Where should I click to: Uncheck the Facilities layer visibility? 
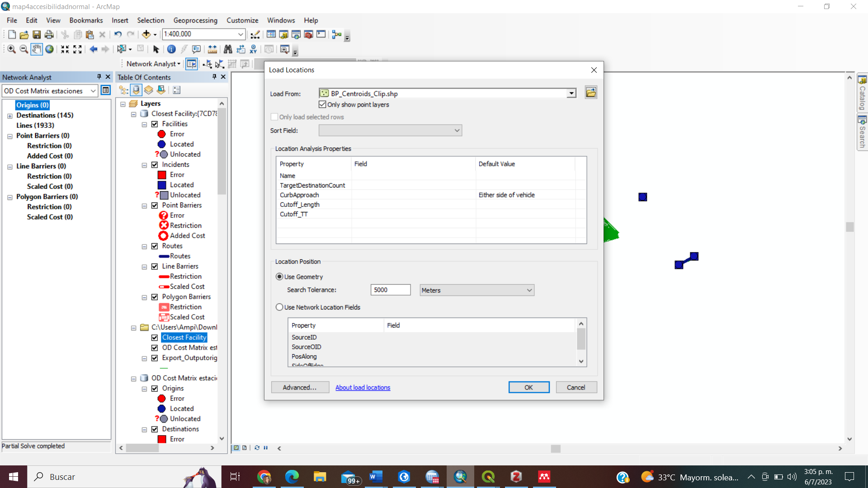click(x=155, y=124)
